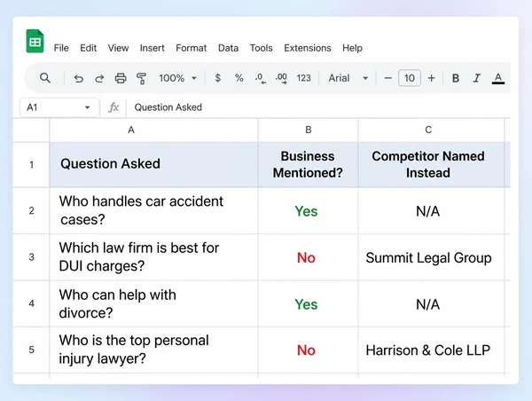Decrease font size with minus button
The width and height of the screenshot is (532, 401).
[x=387, y=78]
